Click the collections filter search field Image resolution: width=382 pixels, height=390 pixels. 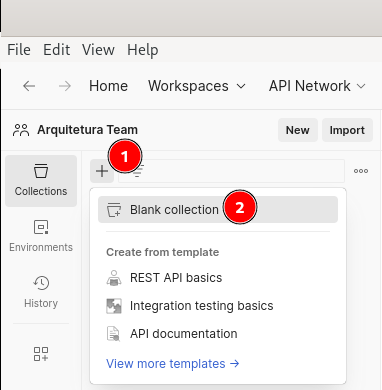pyautogui.click(x=231, y=171)
